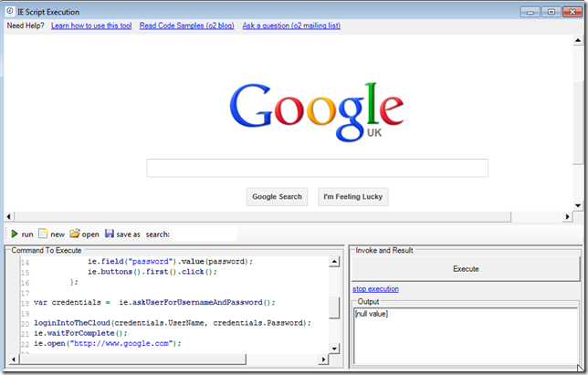Screen dimensions: 588x375
Task: Click browser pane scroll down arrow
Action: [578, 205]
